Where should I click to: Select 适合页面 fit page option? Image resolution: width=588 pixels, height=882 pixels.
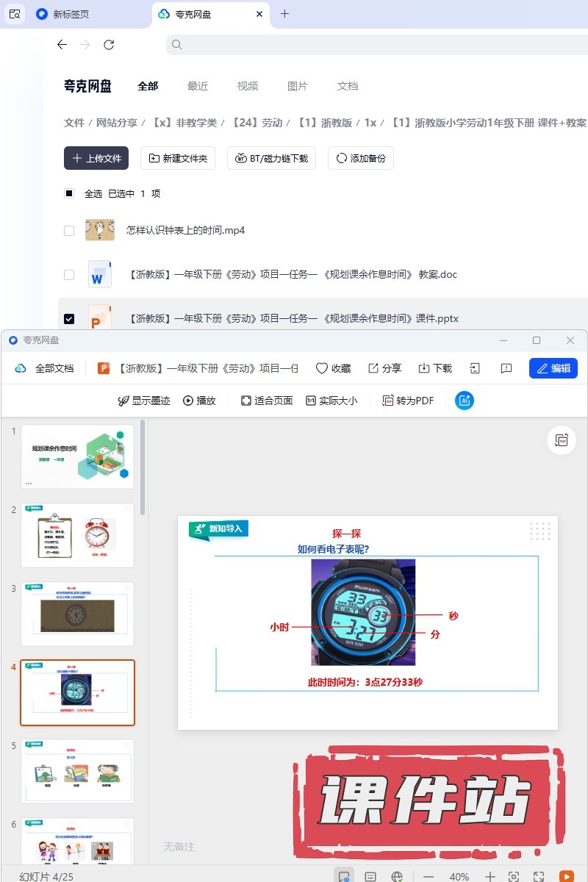(x=267, y=401)
